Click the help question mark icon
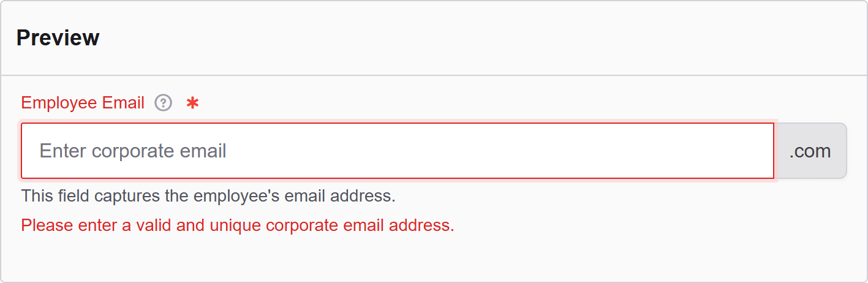This screenshot has height=283, width=868. click(163, 103)
